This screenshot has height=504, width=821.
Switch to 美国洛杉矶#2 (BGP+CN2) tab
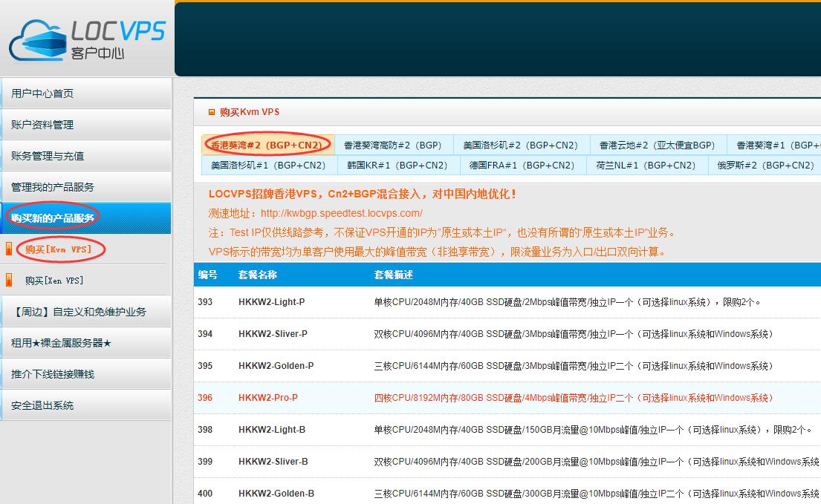pyautogui.click(x=520, y=145)
